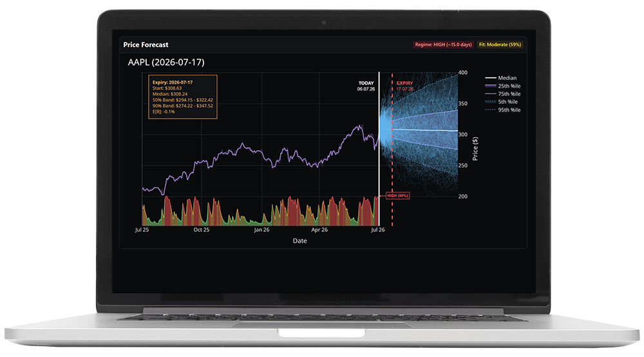Click the red EXPIRY marker label
The width and height of the screenshot is (644, 357).
[x=404, y=83]
